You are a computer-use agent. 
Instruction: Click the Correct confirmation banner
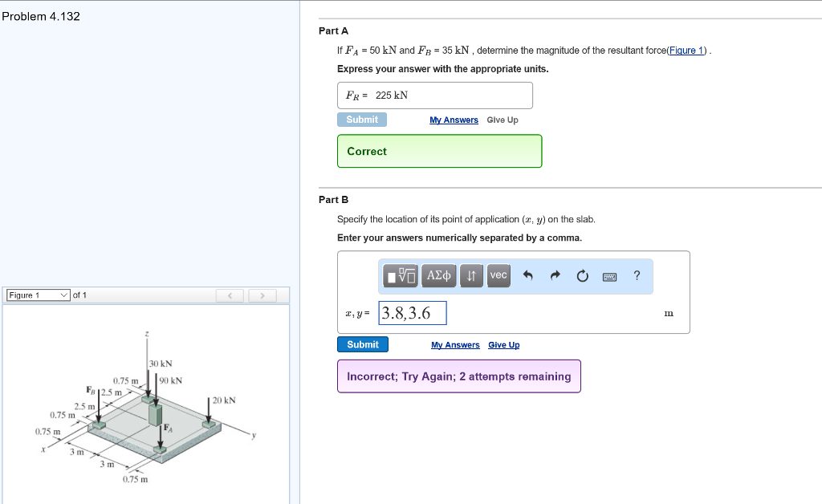439,151
